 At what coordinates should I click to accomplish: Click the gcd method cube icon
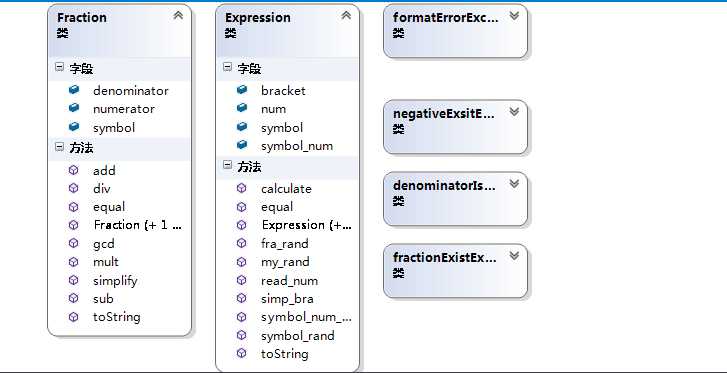click(74, 243)
